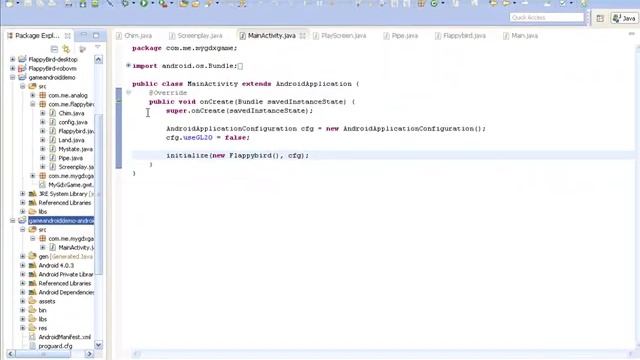Expand the FlappyBird-robovm project

[13, 68]
